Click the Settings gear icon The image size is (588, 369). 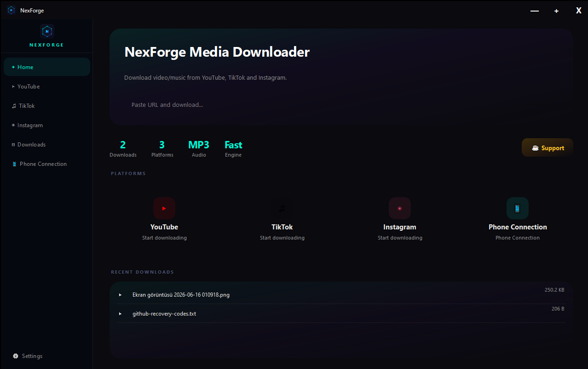pyautogui.click(x=16, y=356)
